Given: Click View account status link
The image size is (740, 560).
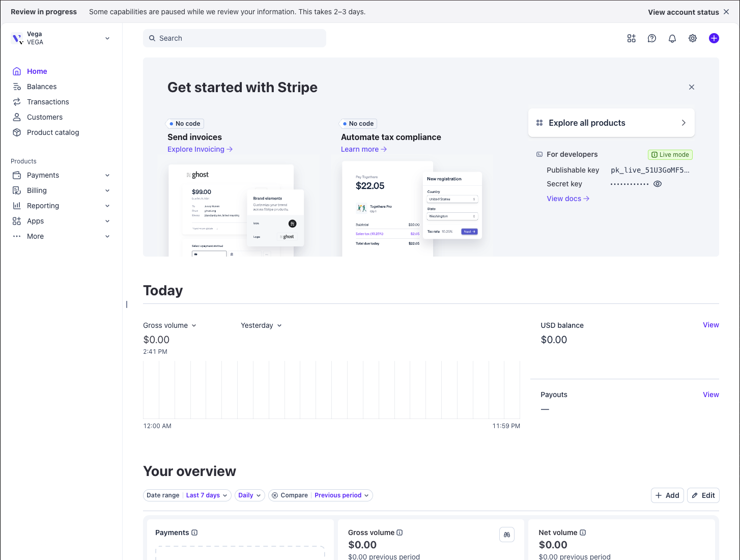Looking at the screenshot, I should pos(684,12).
